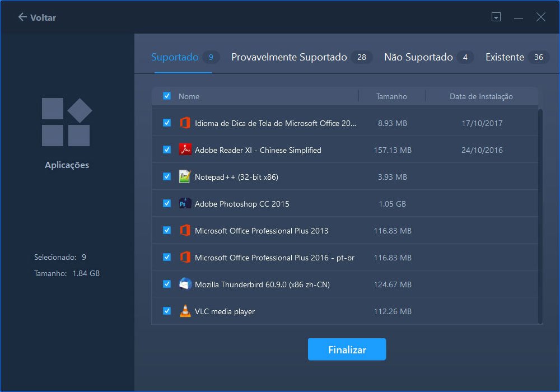
Task: Uncheck Adobe Photoshop CC 2015
Action: pyautogui.click(x=167, y=203)
